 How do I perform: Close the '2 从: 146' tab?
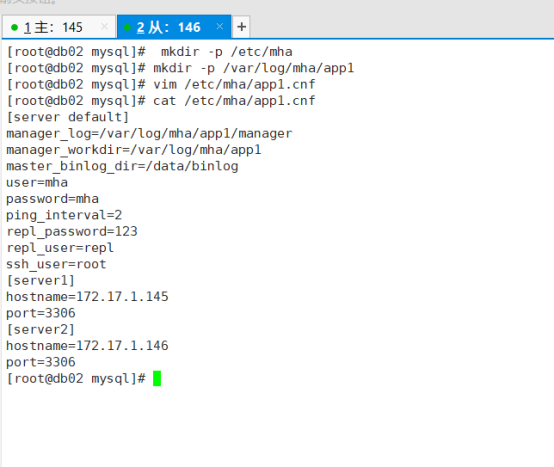click(219, 26)
